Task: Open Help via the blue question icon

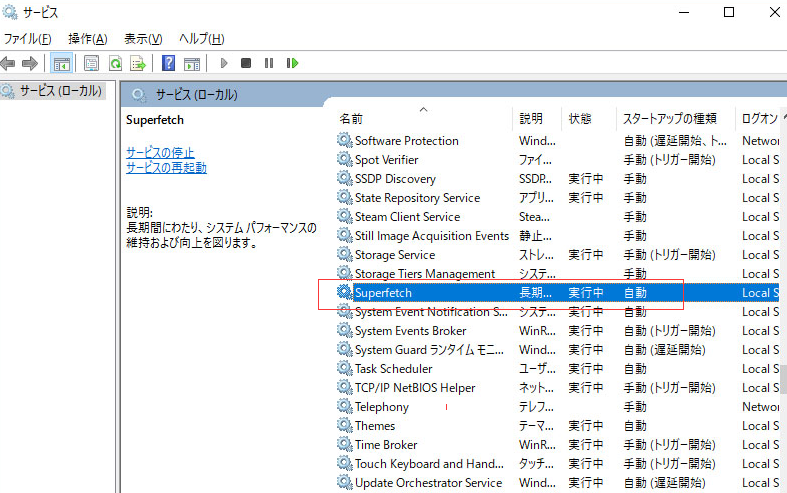Action: 169,63
